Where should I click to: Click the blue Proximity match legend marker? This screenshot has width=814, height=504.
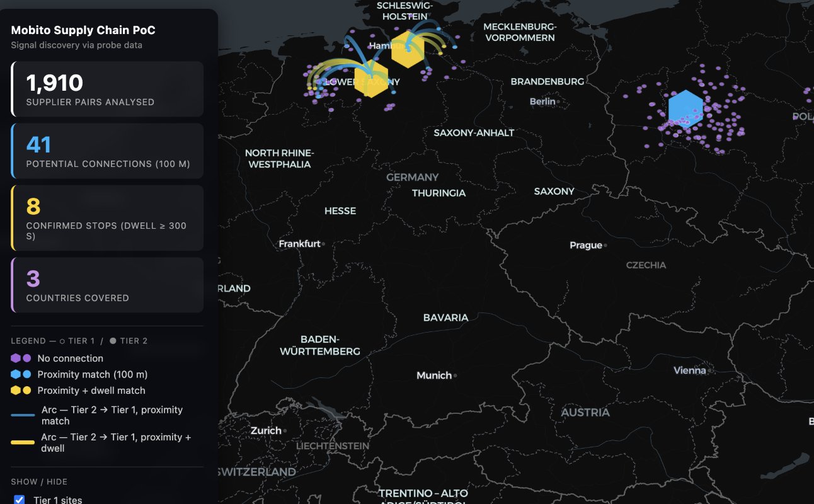tap(21, 374)
